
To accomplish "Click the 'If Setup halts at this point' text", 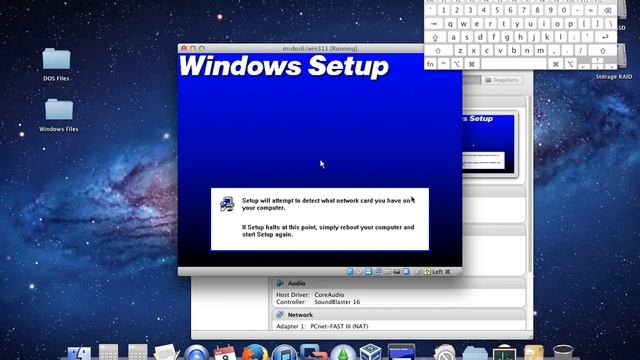I will (328, 231).
